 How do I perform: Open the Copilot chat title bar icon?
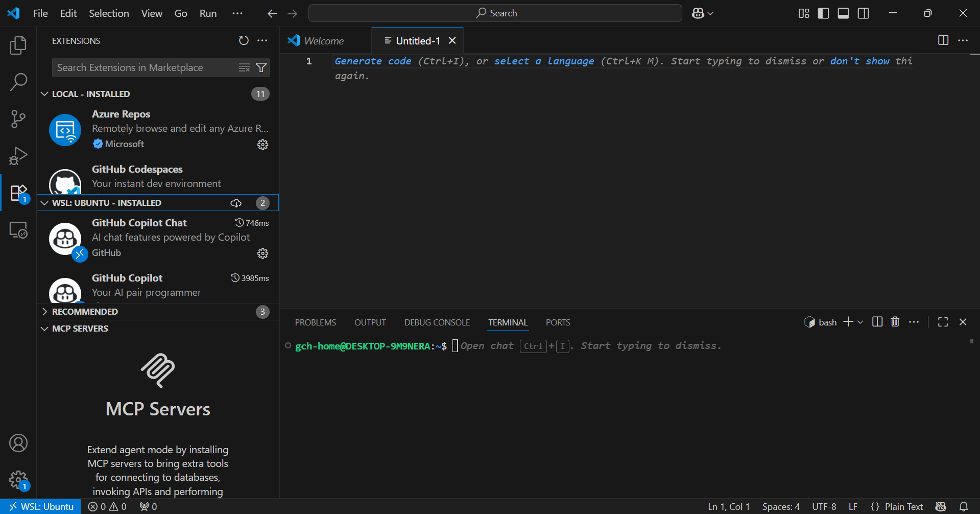click(698, 13)
